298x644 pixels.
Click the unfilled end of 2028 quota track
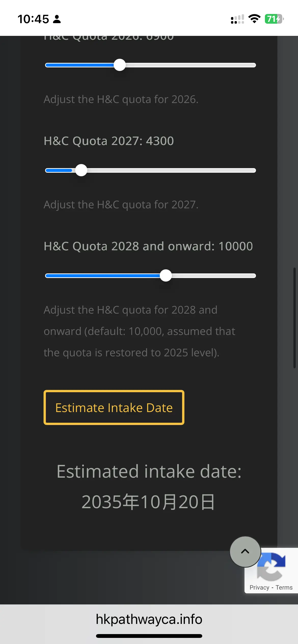coord(252,276)
